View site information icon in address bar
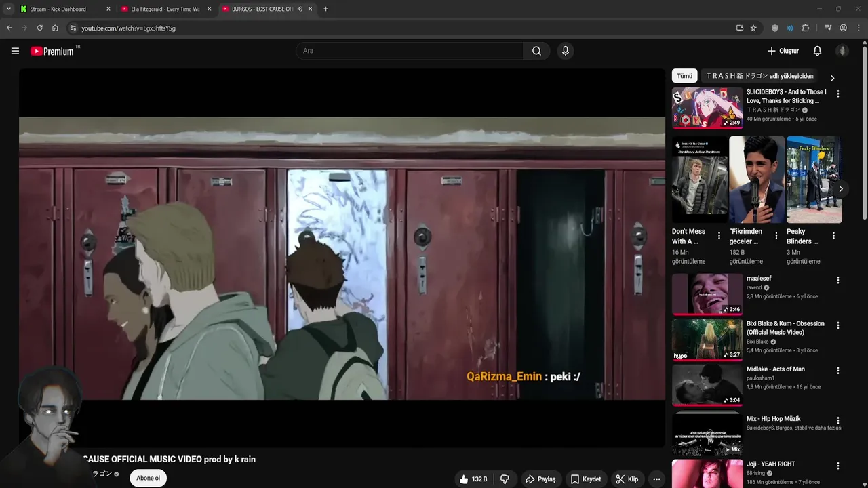 click(73, 28)
